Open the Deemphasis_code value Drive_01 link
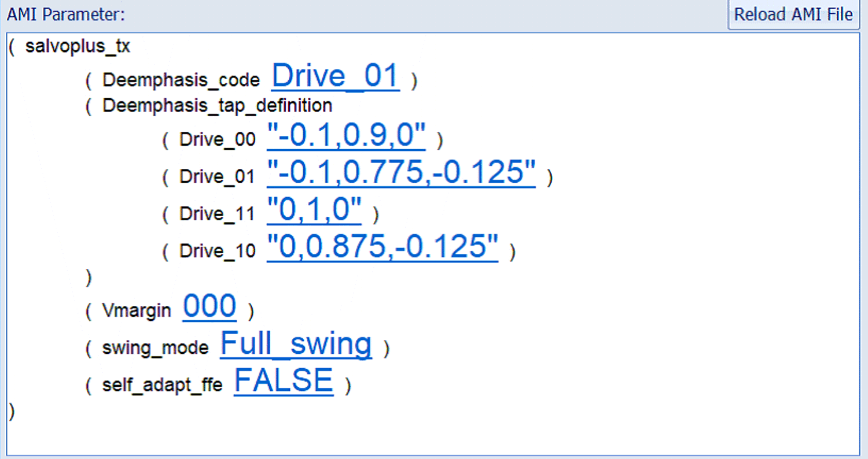 336,76
